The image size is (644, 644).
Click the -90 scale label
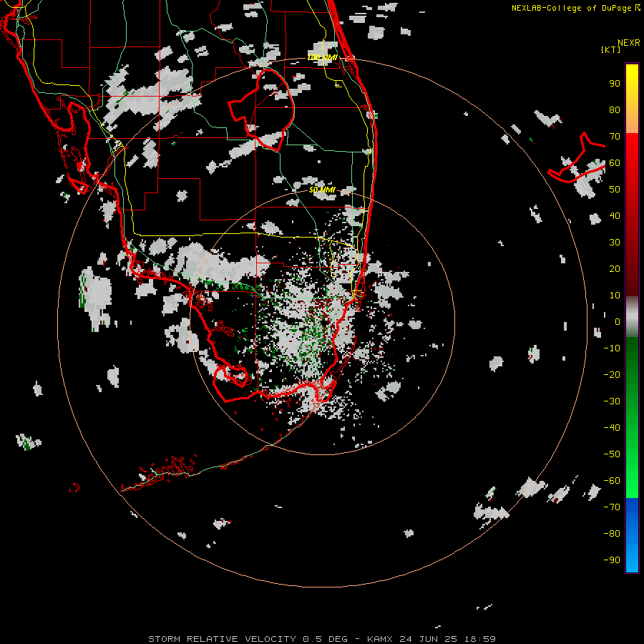(x=612, y=560)
